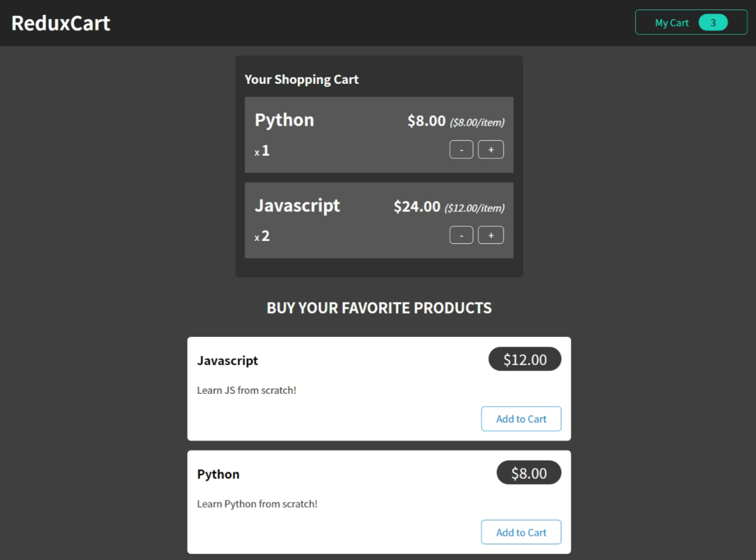Click the "Buy Your Favorite Products" heading
Screen dimensions: 756x560
379,308
